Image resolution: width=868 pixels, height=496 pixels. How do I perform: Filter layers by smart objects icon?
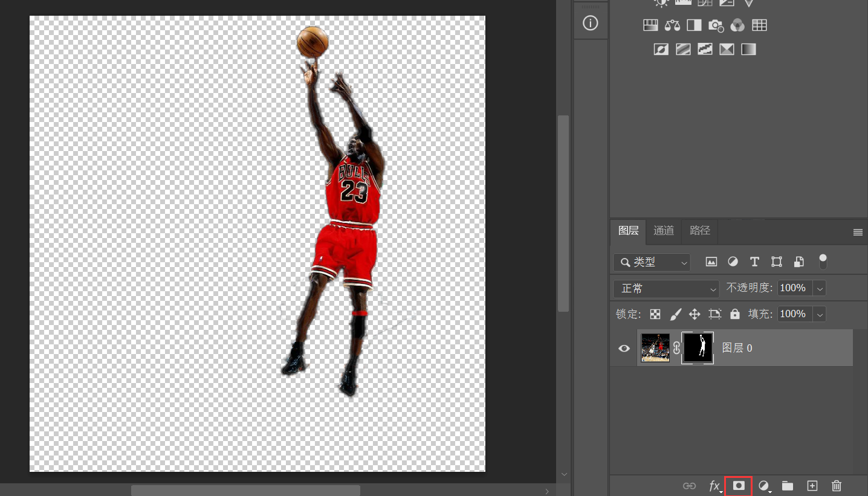tap(798, 262)
